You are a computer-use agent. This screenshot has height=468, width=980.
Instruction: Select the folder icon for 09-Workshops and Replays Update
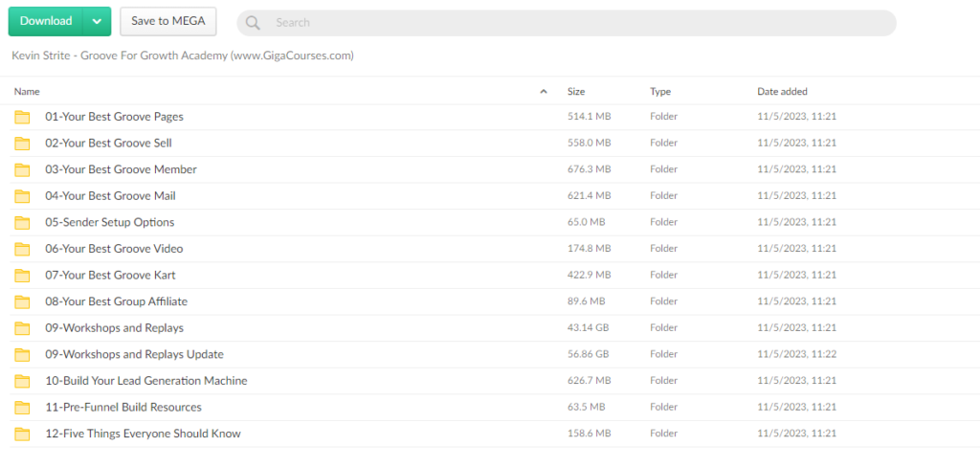click(22, 354)
